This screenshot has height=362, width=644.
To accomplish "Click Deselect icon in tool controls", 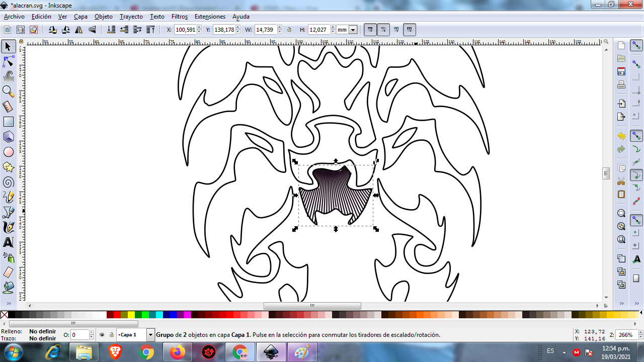I will pyautogui.click(x=33, y=30).
